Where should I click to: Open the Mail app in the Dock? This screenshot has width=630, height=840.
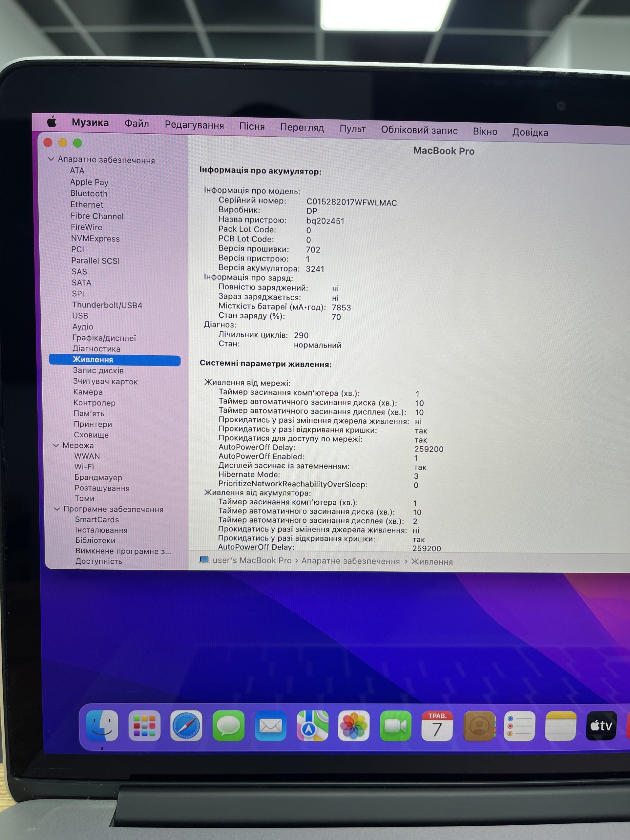point(270,726)
